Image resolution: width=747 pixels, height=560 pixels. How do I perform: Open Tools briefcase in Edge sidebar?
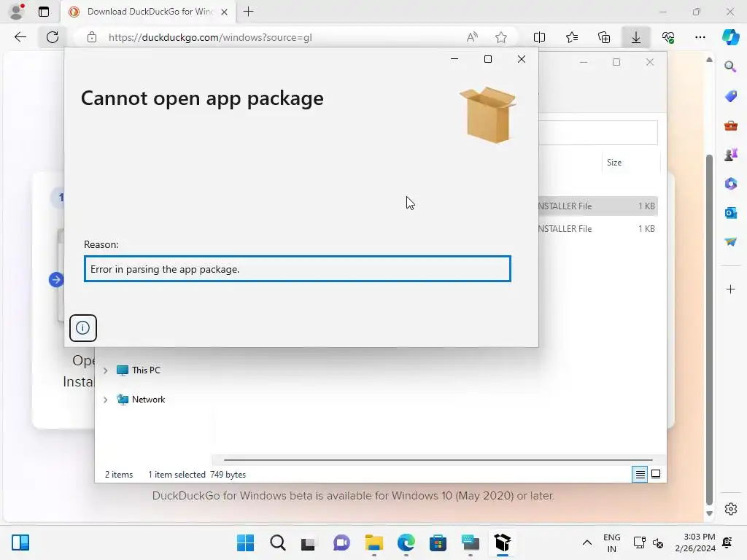coord(730,125)
